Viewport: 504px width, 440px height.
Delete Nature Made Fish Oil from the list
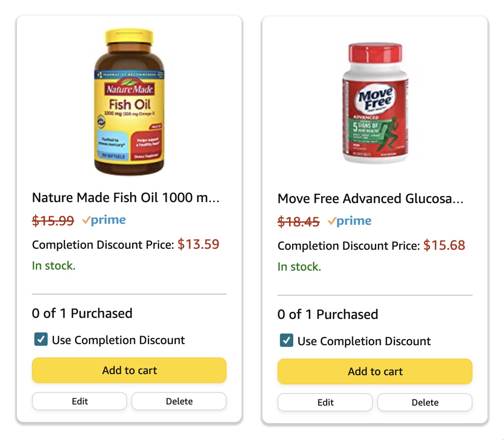tap(179, 401)
